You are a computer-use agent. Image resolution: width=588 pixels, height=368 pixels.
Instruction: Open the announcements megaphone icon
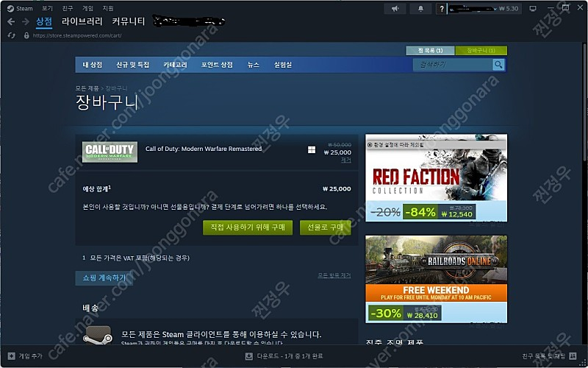point(395,9)
